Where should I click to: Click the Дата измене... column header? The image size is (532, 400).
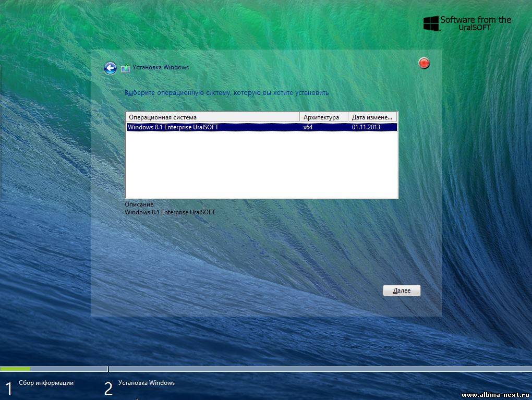(x=372, y=117)
